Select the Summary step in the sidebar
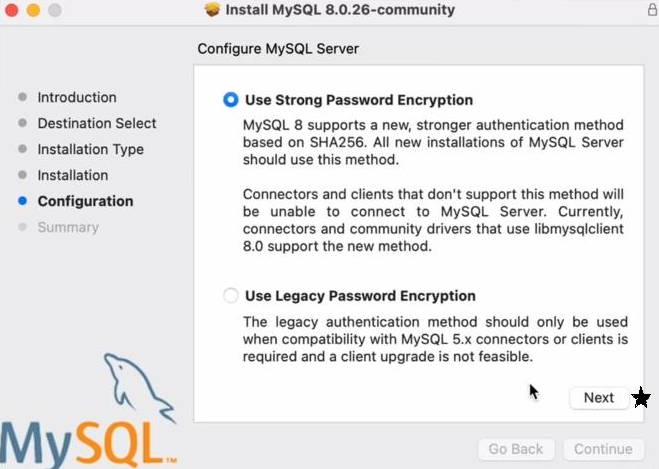The height and width of the screenshot is (469, 659). (68, 227)
